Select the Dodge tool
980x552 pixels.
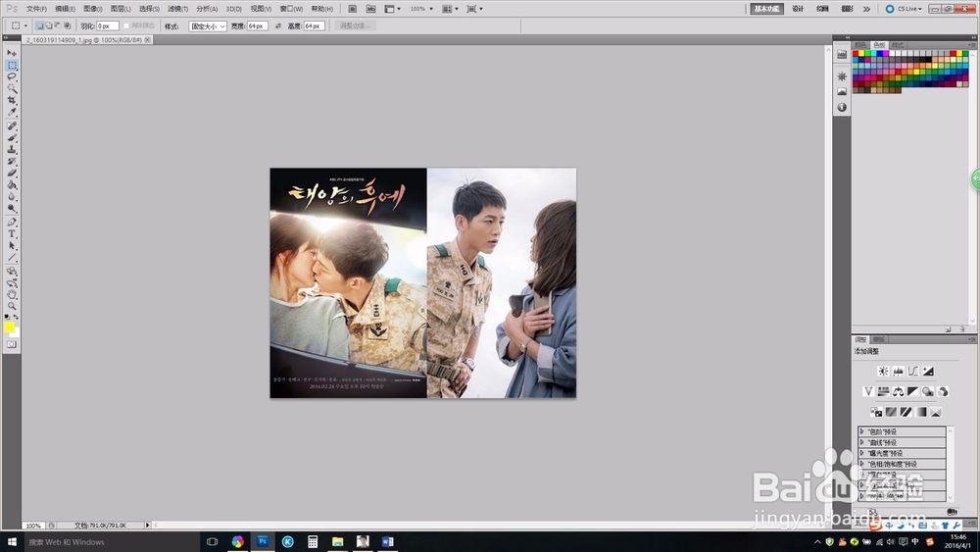point(12,209)
